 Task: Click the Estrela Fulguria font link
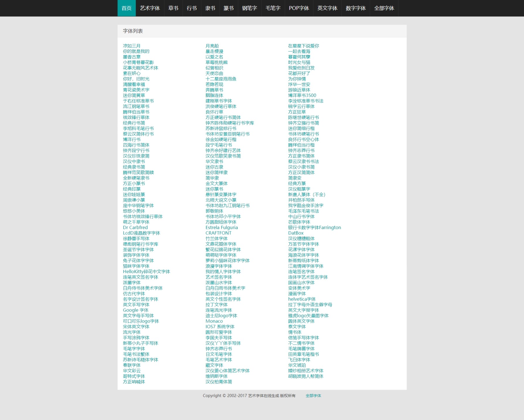[x=222, y=228]
